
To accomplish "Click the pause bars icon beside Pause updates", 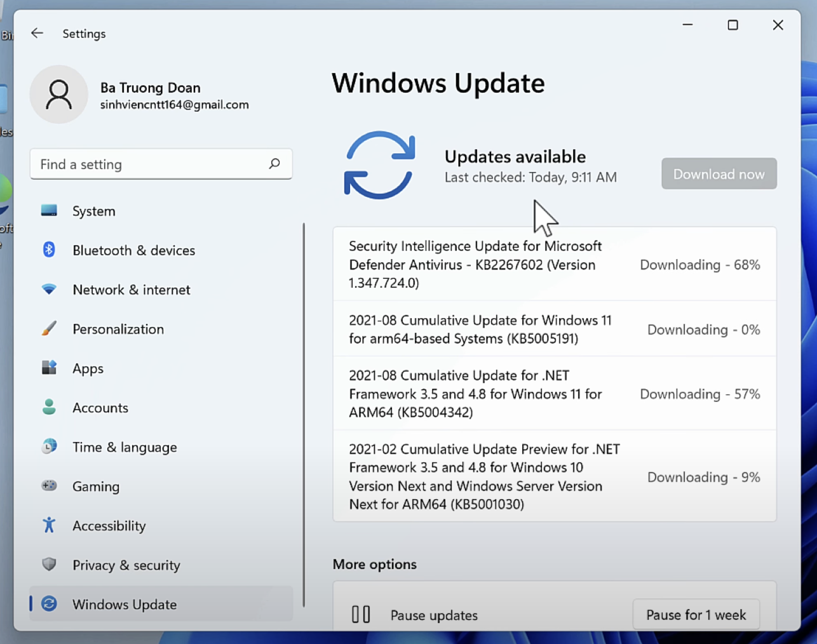I will click(x=361, y=614).
